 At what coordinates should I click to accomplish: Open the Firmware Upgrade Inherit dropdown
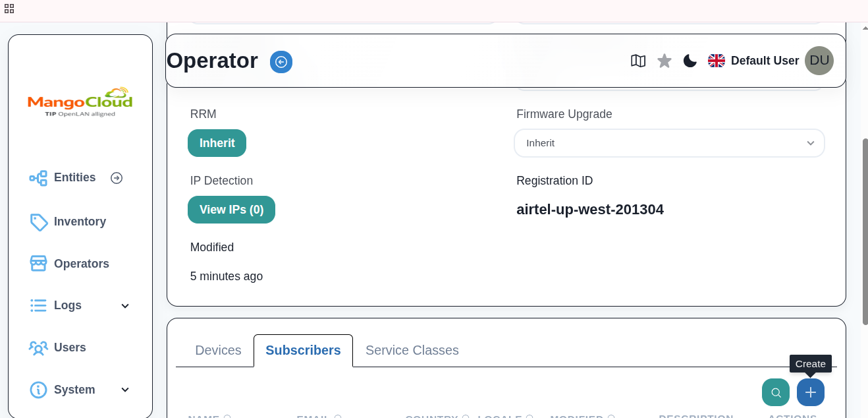click(669, 143)
